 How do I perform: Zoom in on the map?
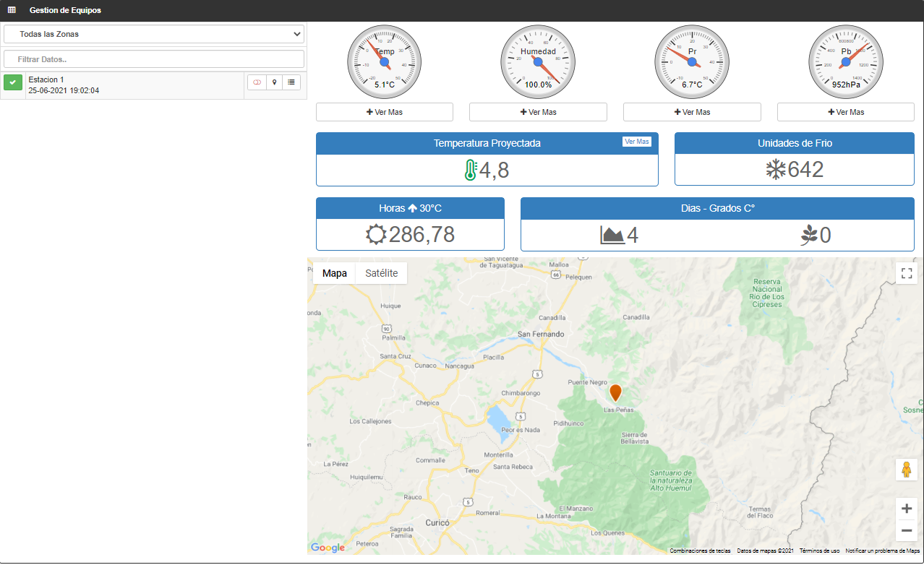(x=907, y=509)
